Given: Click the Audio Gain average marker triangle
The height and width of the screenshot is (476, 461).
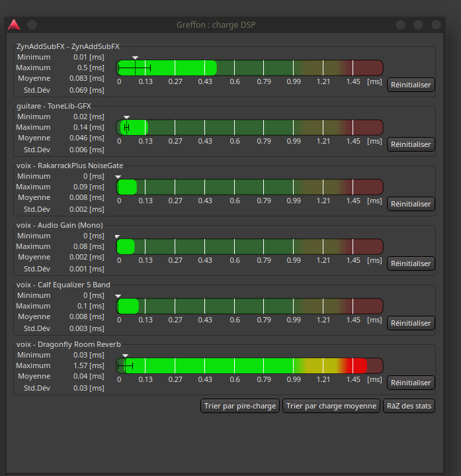Looking at the screenshot, I should [x=117, y=236].
